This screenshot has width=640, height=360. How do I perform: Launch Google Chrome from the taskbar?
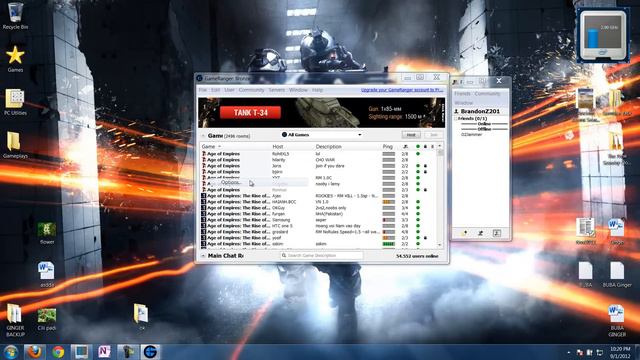58,352
